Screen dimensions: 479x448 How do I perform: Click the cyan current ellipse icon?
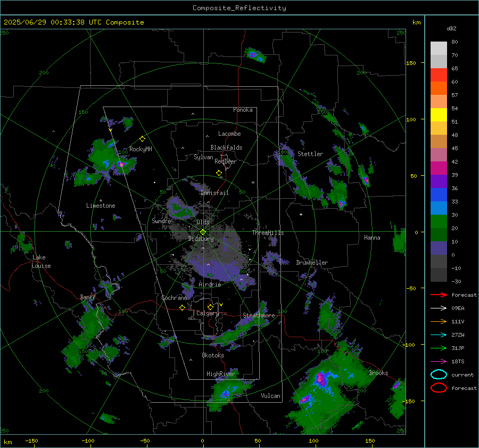439,374
